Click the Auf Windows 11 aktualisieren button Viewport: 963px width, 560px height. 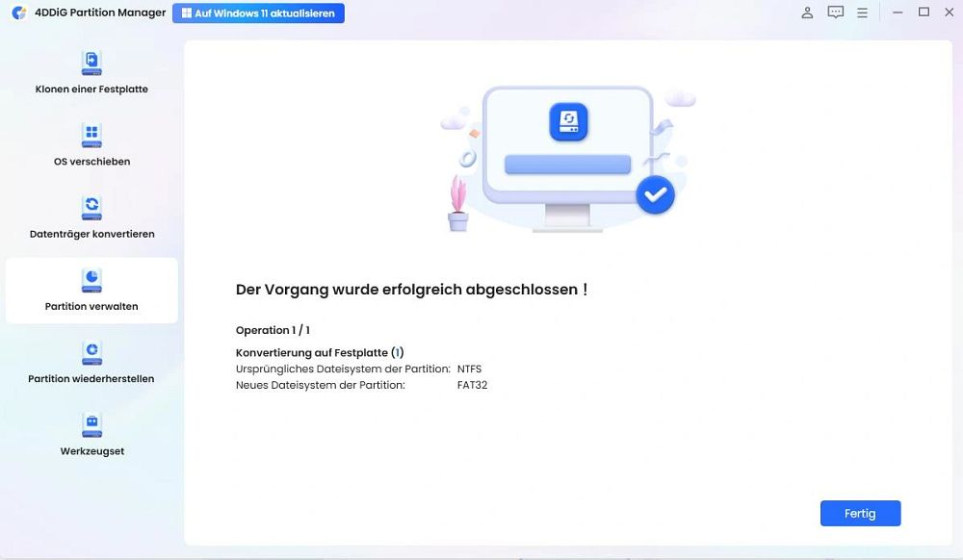coord(258,13)
